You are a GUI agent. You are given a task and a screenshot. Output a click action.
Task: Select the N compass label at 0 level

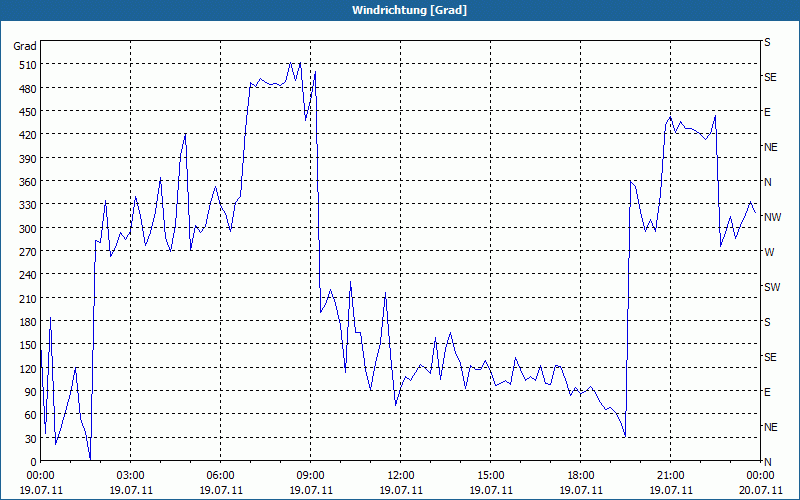coord(768,462)
